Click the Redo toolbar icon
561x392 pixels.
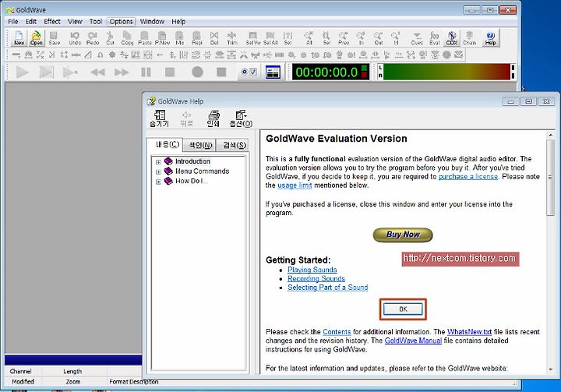[x=93, y=37]
